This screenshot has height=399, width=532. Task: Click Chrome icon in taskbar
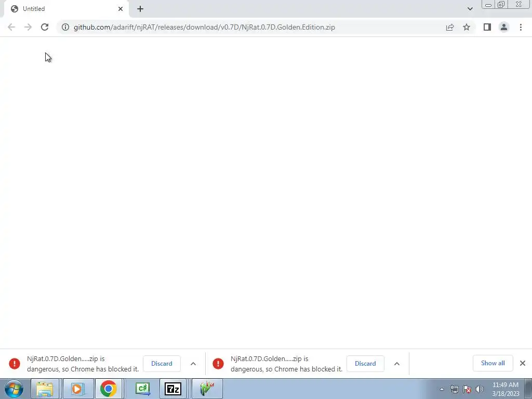109,389
